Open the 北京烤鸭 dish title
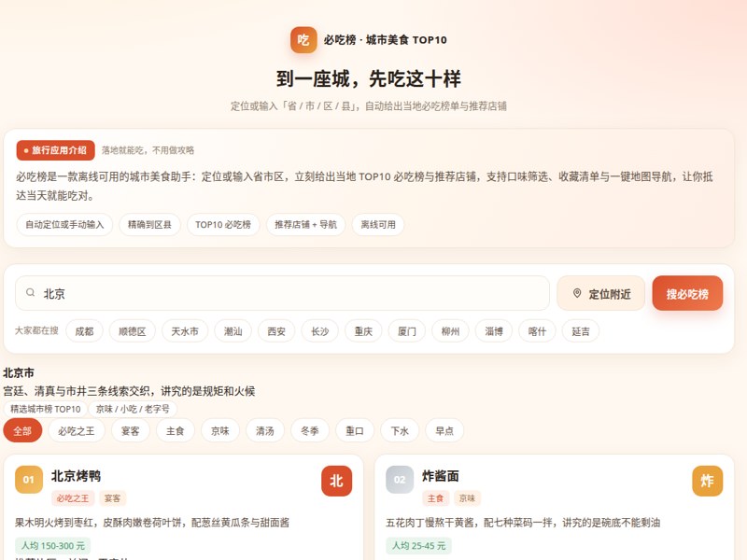 click(76, 476)
